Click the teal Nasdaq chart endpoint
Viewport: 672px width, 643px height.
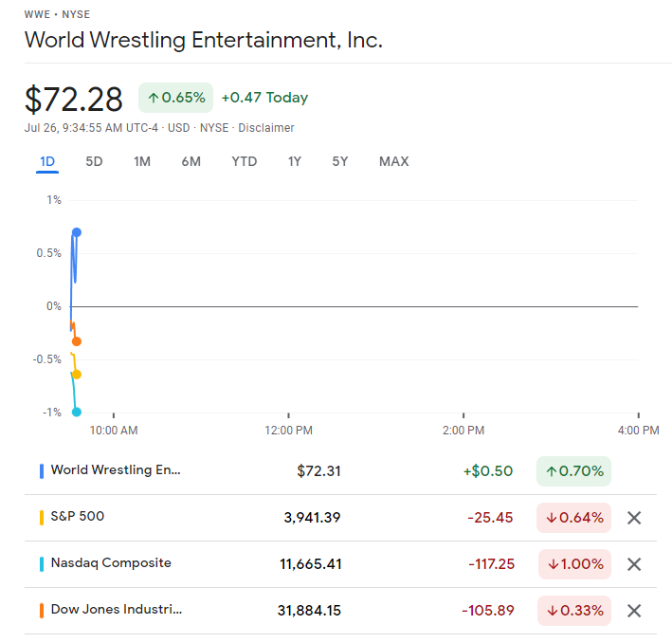tap(76, 413)
